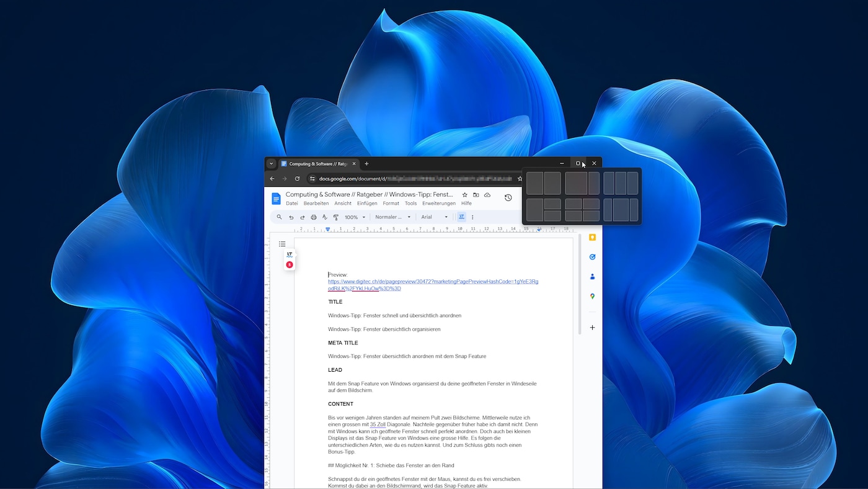The height and width of the screenshot is (489, 868).
Task: Click the CONTENT heading in the document
Action: click(340, 404)
